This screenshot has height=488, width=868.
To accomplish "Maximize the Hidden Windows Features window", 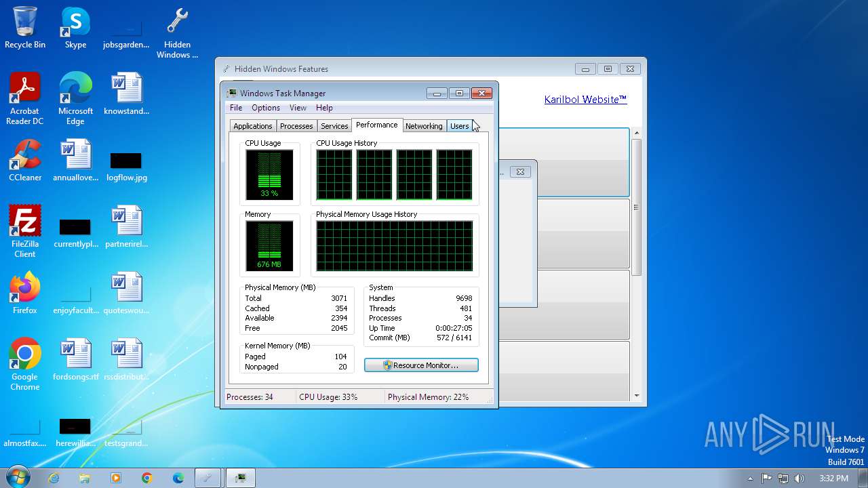I will [608, 68].
